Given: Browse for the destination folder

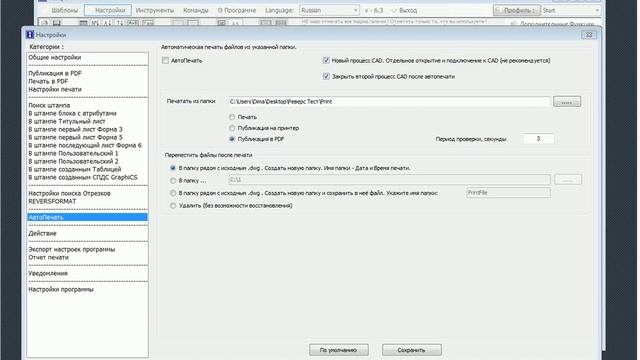Looking at the screenshot, I should pos(568,180).
